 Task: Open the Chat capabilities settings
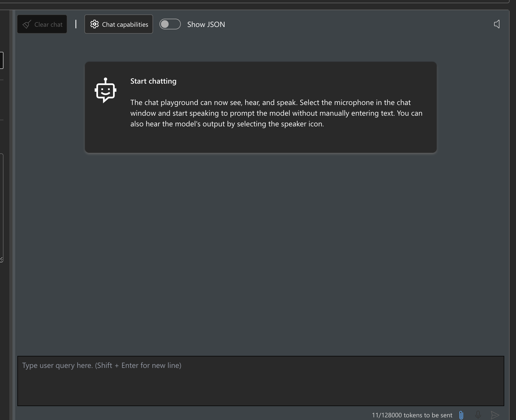(119, 24)
